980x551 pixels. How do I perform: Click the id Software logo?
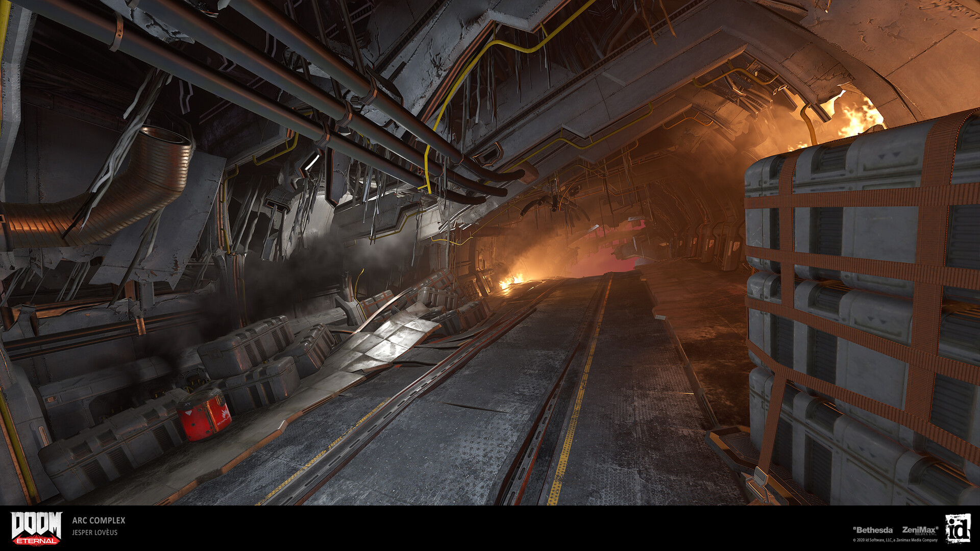coord(958,528)
